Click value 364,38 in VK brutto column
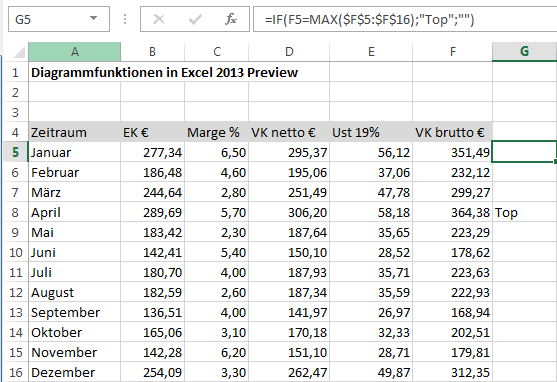557x382 pixels. coord(453,212)
